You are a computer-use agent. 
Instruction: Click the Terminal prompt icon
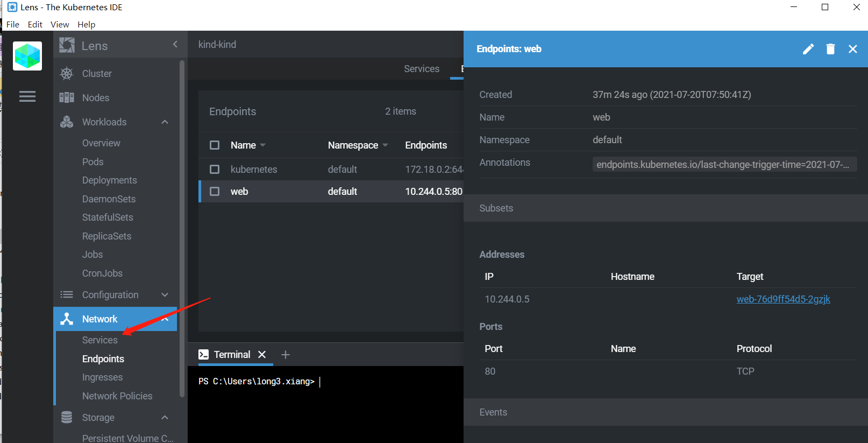203,354
